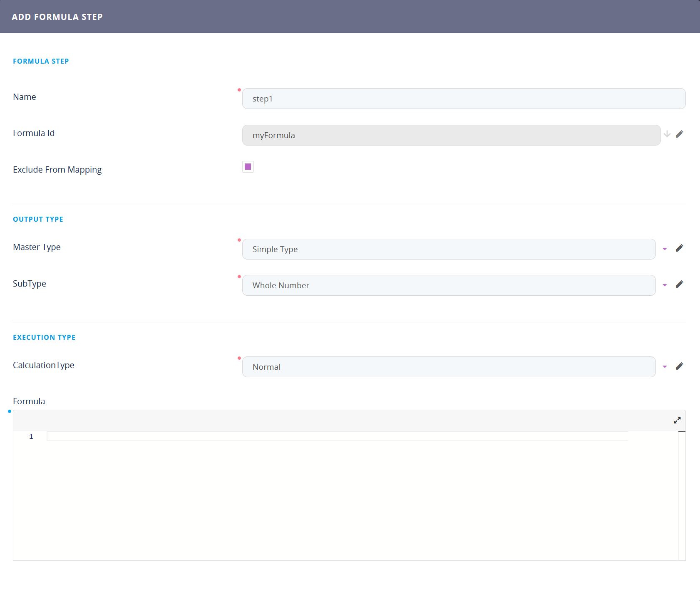Open the SubType dropdown arrow
The image size is (700, 601).
665,285
